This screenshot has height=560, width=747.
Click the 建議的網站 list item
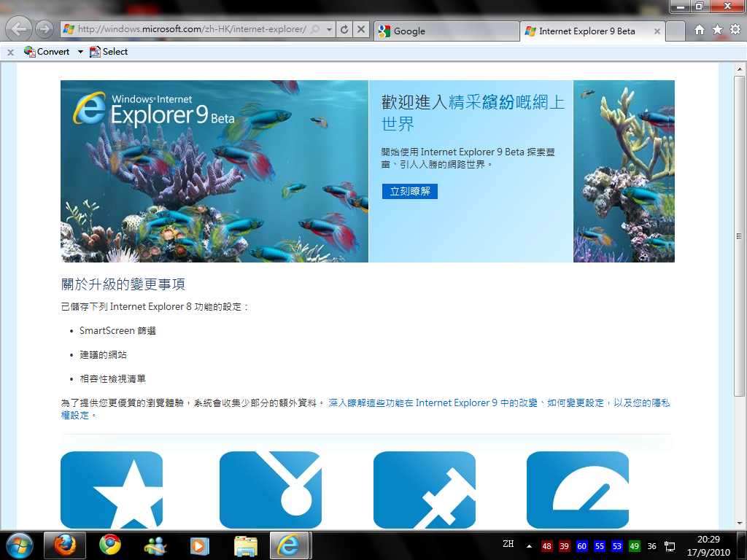103,355
